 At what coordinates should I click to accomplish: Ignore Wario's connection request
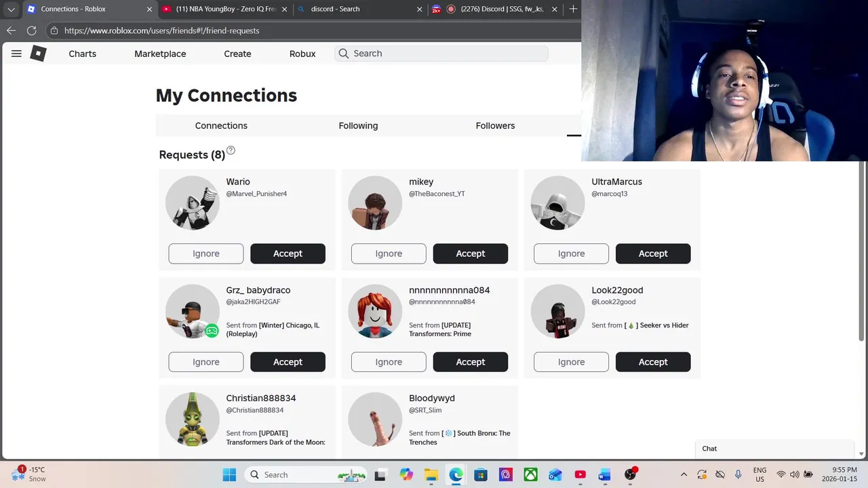(x=206, y=253)
